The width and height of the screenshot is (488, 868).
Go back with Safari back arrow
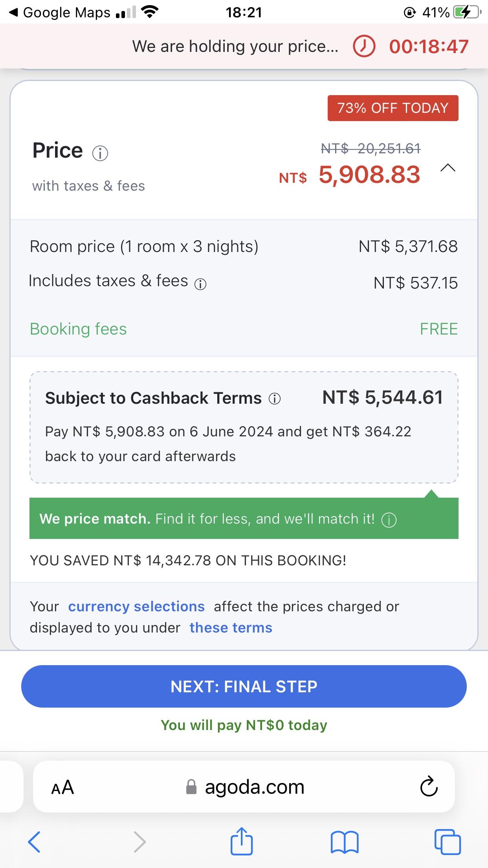point(34,842)
